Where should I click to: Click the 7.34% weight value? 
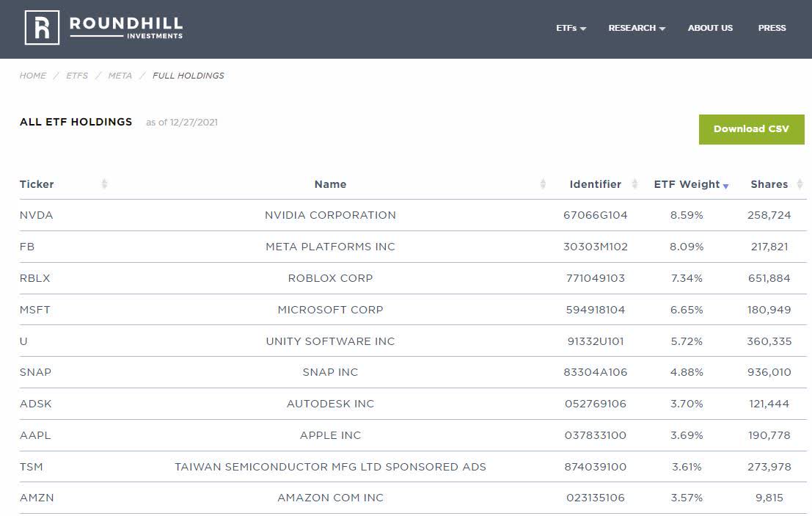[687, 278]
